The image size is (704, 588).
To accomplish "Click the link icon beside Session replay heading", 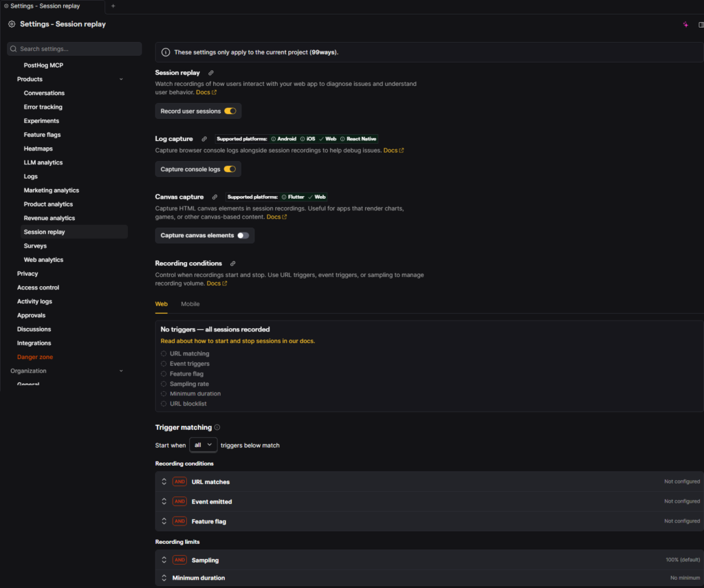I will click(210, 72).
